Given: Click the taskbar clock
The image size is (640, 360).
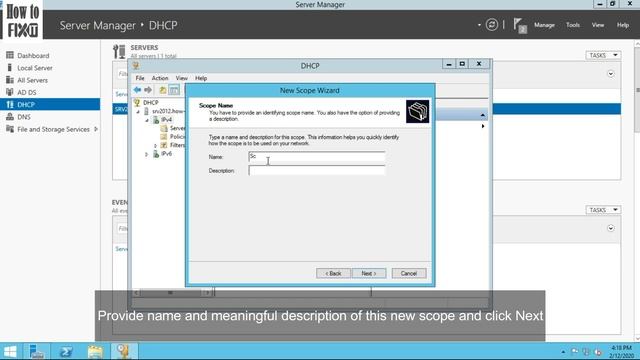Looking at the screenshot, I should (x=621, y=351).
